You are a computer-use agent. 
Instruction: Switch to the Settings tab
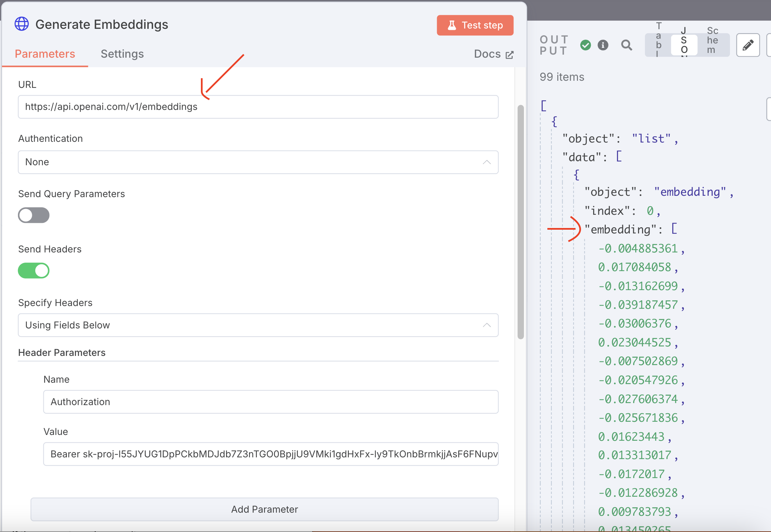pyautogui.click(x=122, y=54)
